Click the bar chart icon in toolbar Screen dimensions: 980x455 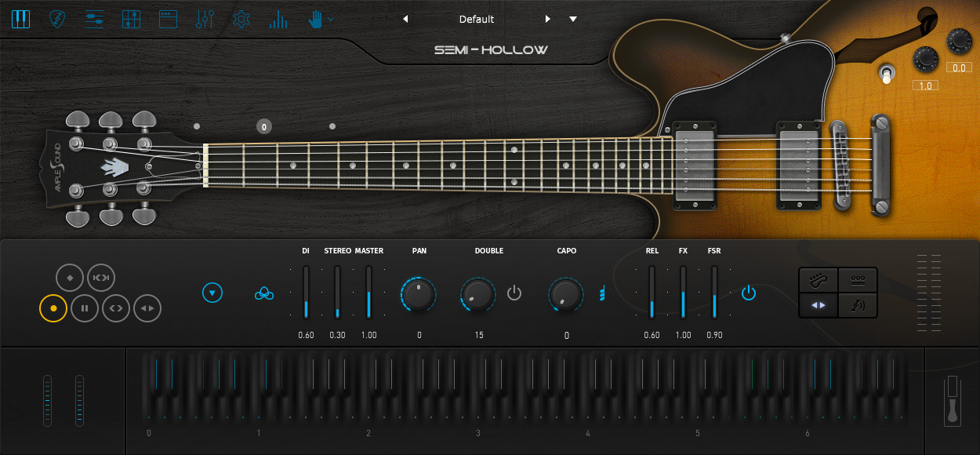tap(278, 19)
